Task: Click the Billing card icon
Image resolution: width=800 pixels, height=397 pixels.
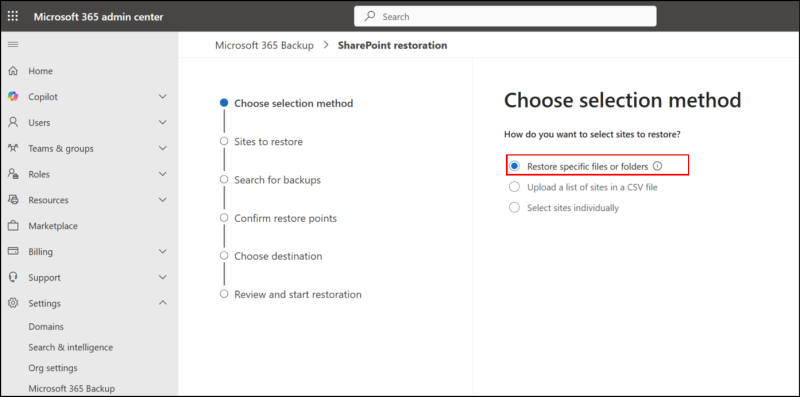Action: [x=13, y=251]
